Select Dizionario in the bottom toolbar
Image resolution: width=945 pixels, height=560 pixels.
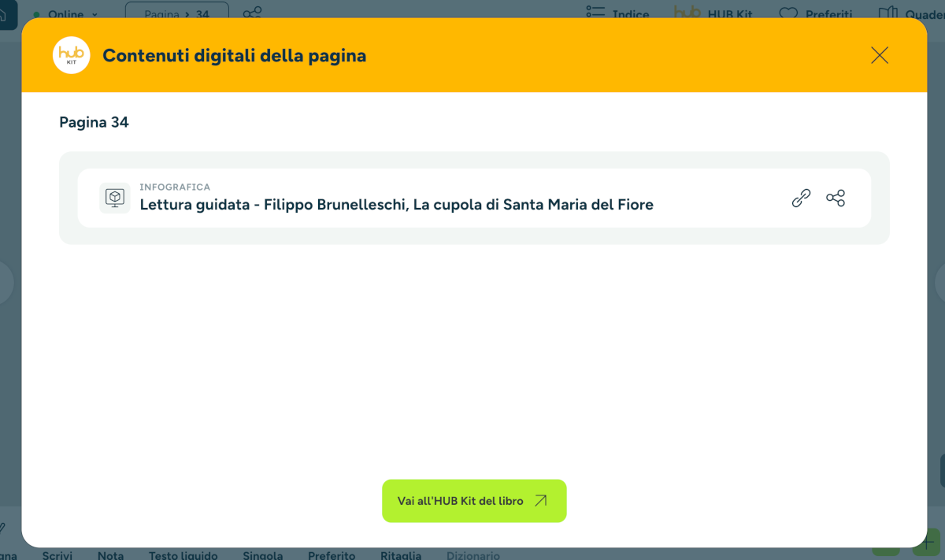(x=473, y=554)
